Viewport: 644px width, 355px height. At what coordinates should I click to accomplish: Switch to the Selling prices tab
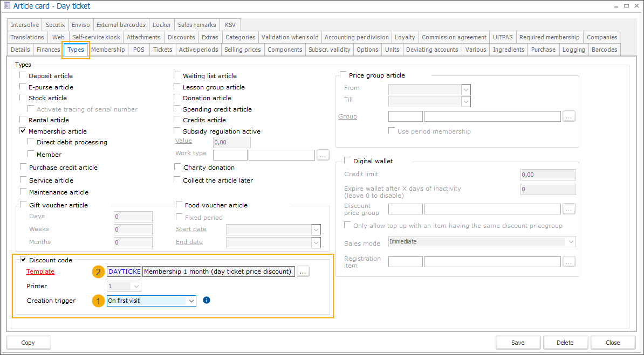click(x=242, y=50)
